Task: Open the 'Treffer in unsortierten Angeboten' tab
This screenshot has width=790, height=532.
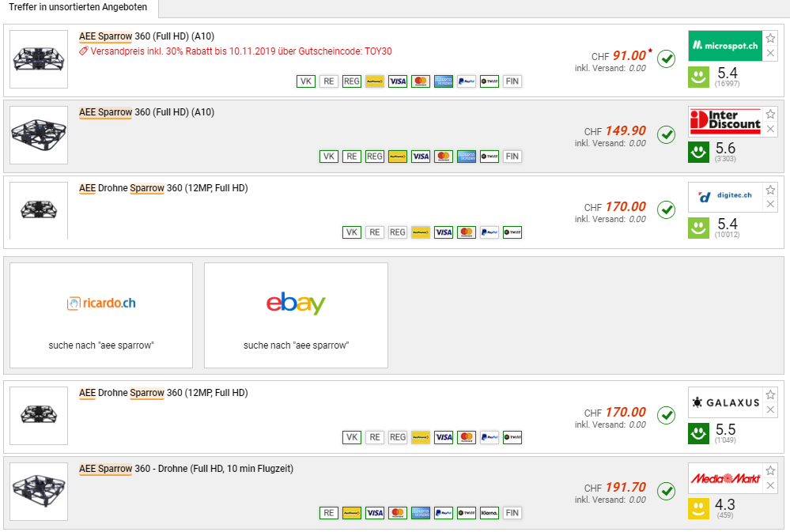Action: [79, 8]
